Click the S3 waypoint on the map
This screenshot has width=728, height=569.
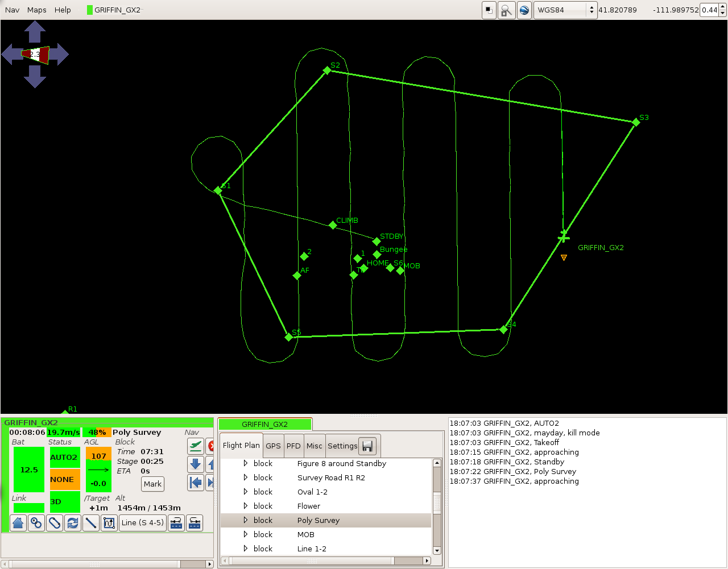pos(636,122)
